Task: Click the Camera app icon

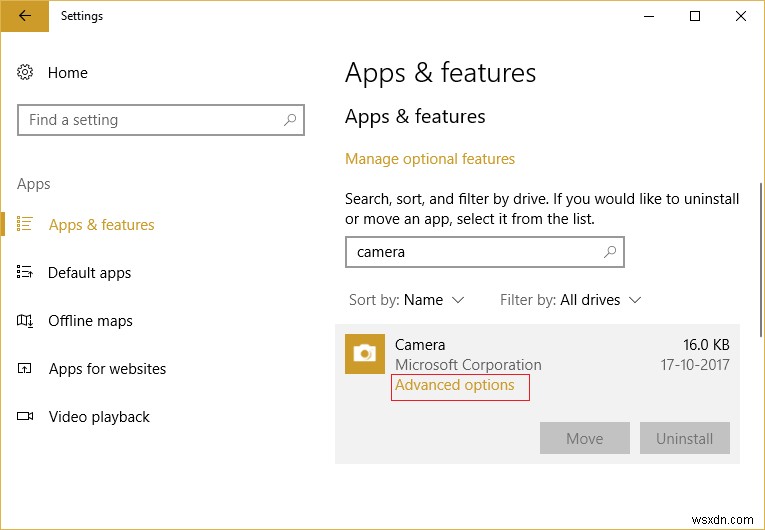Action: click(365, 354)
